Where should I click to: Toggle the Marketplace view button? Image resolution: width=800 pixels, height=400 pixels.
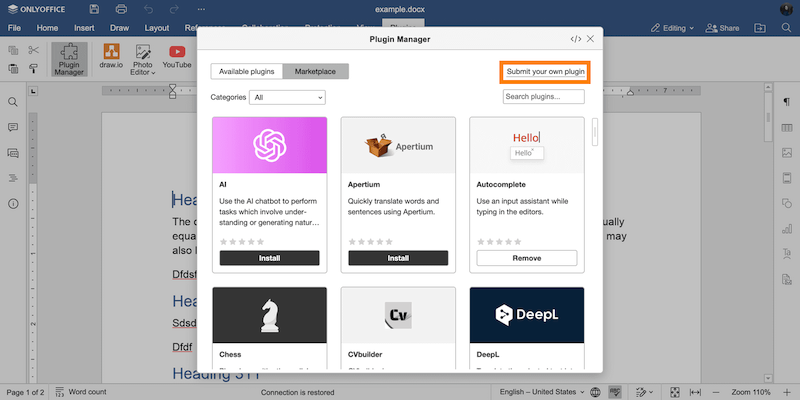[316, 71]
